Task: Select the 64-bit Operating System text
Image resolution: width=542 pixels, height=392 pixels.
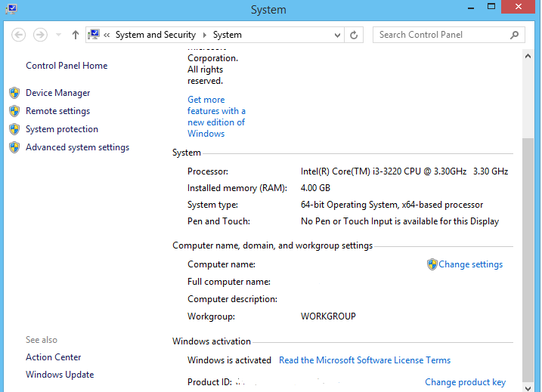Action: 392,205
